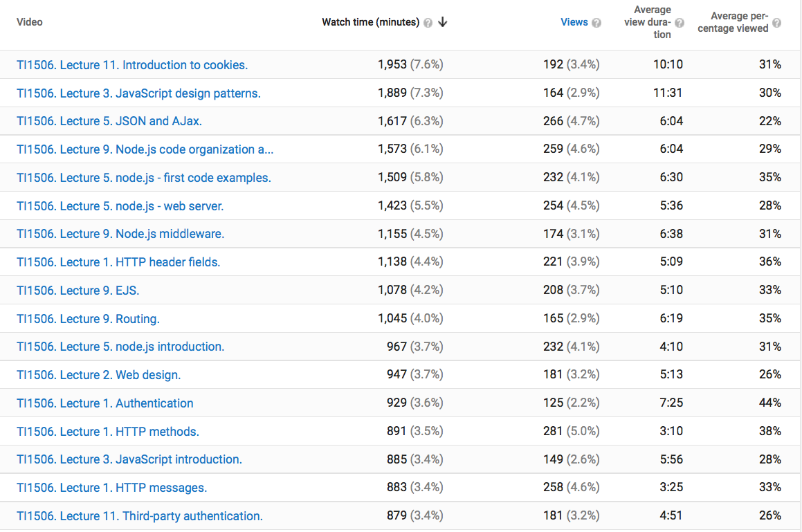Open Lecture 5 node.js web server link

pos(120,206)
